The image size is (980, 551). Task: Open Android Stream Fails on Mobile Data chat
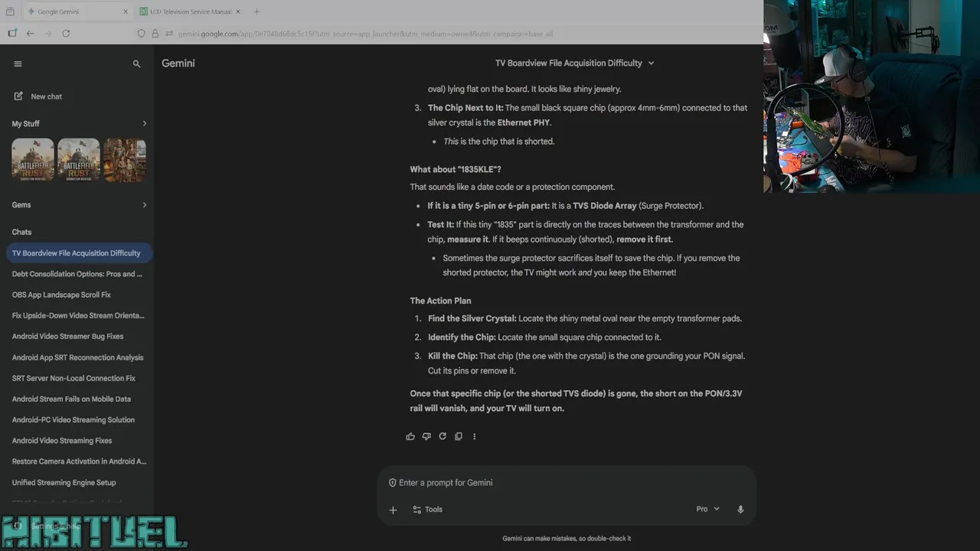(x=79, y=399)
